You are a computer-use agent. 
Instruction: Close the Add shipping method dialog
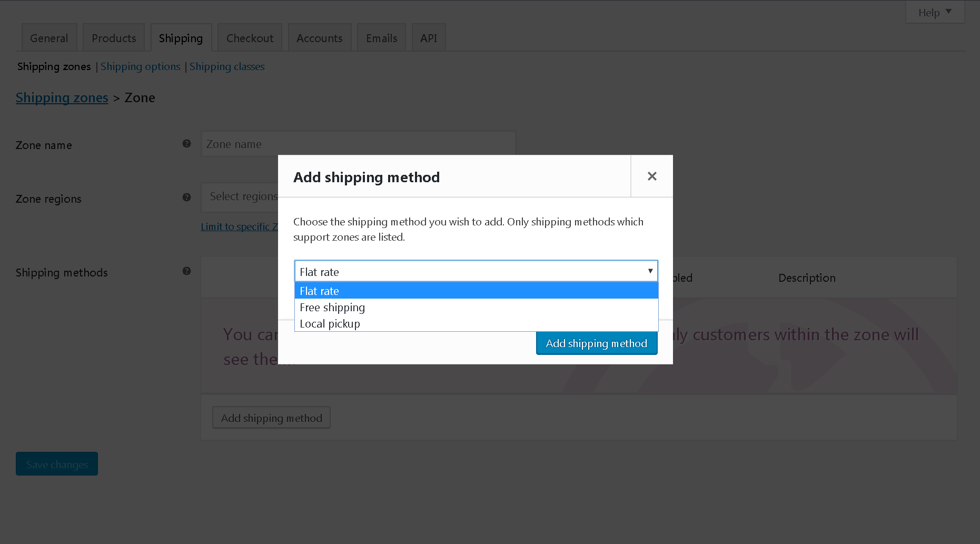coord(652,176)
